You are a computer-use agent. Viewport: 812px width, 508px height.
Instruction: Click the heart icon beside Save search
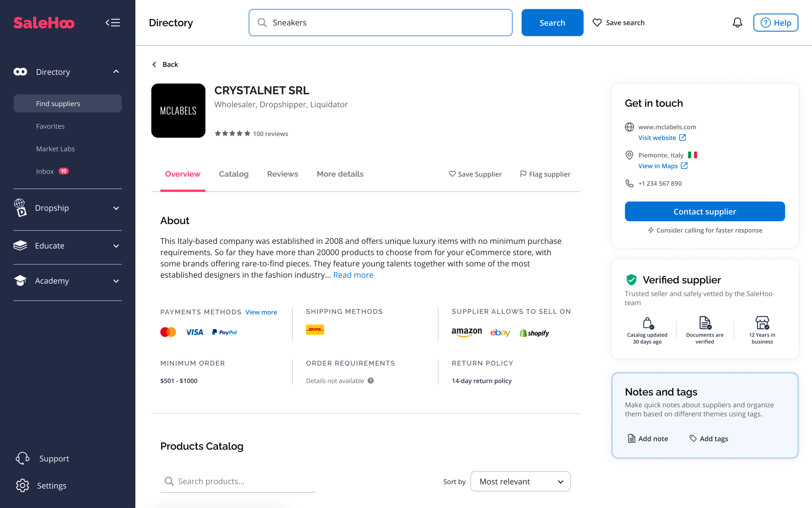pos(597,23)
